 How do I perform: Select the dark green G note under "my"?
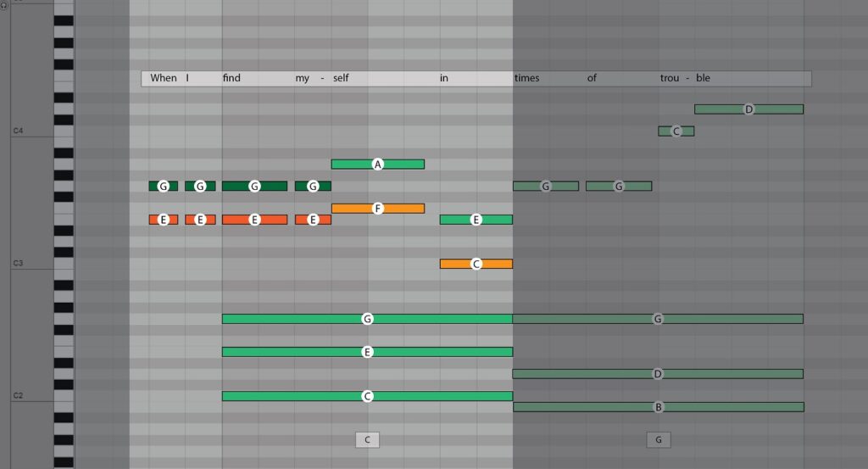pos(313,186)
